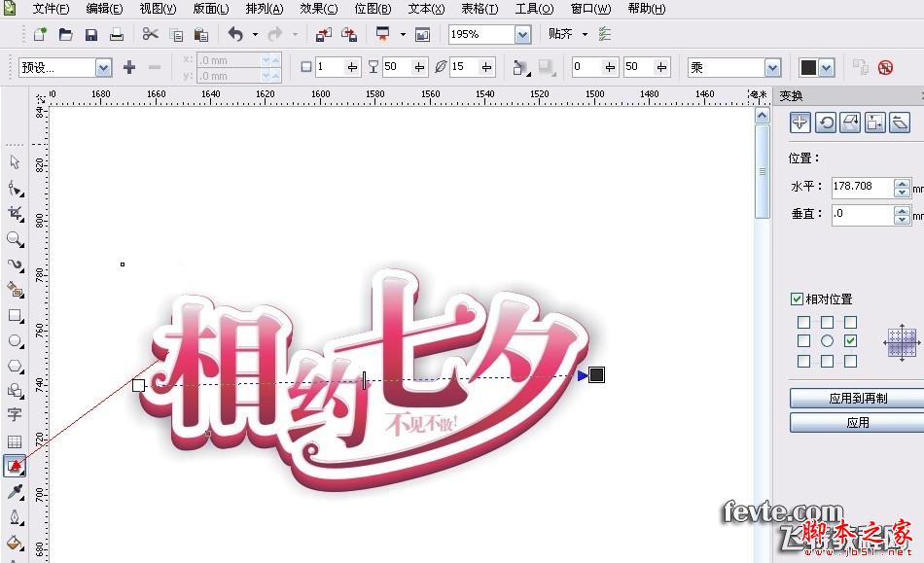
Task: Select the Eyedropper tool
Action: click(15, 493)
